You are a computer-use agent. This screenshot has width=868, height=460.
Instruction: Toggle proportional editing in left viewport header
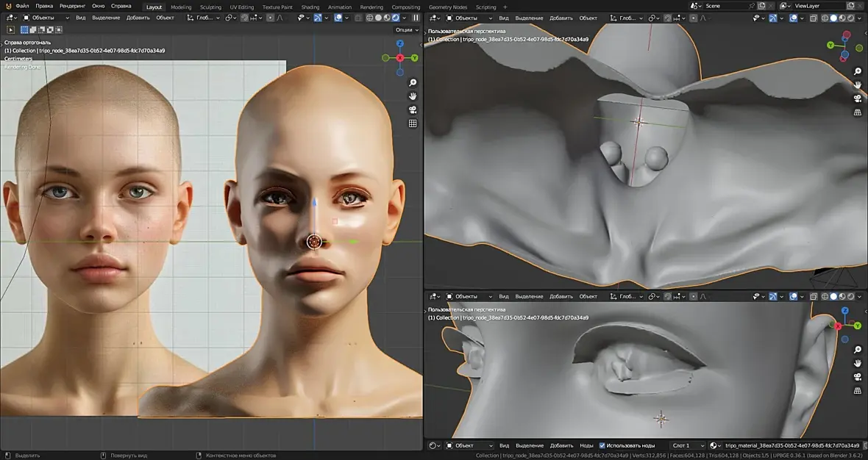click(269, 18)
